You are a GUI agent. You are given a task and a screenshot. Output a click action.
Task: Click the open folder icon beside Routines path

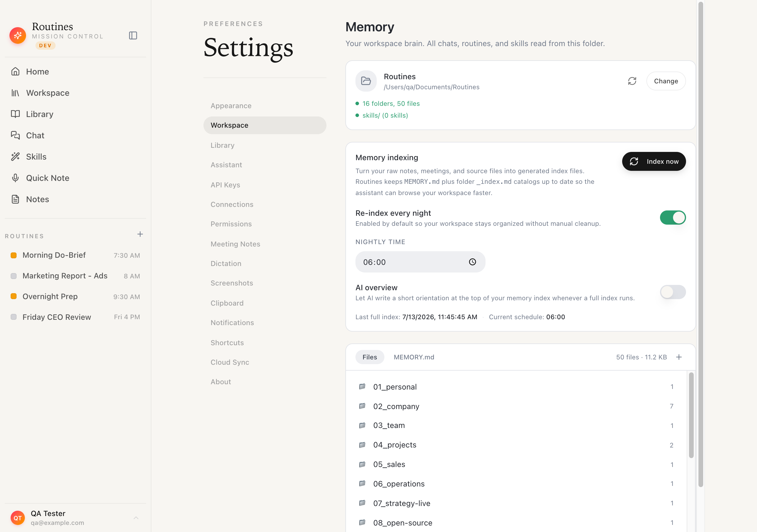tap(366, 81)
